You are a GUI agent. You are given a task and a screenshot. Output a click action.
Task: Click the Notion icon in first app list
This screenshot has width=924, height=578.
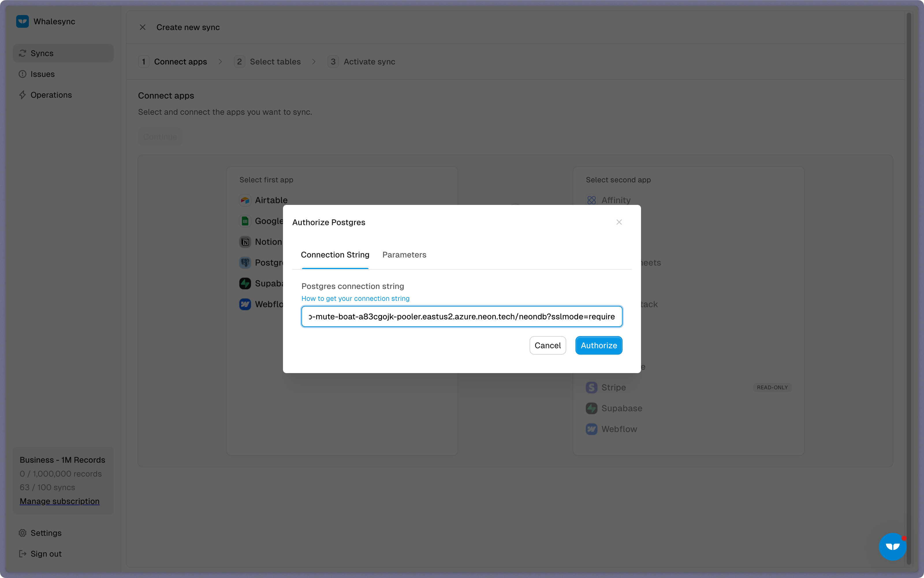coord(245,242)
